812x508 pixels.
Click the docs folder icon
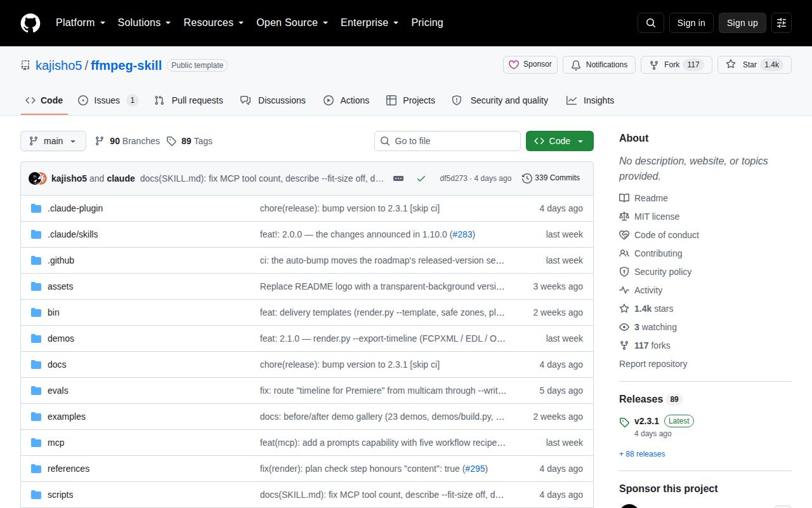point(36,364)
